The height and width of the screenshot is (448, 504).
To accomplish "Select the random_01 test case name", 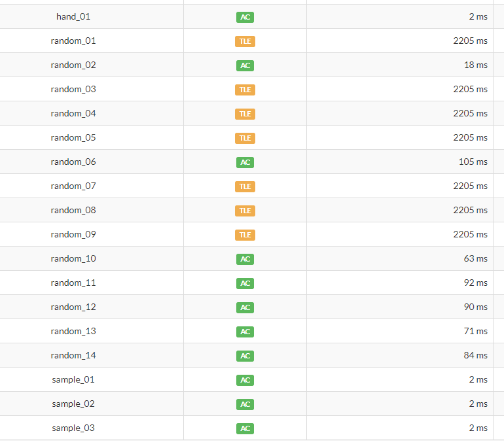I will [x=73, y=41].
